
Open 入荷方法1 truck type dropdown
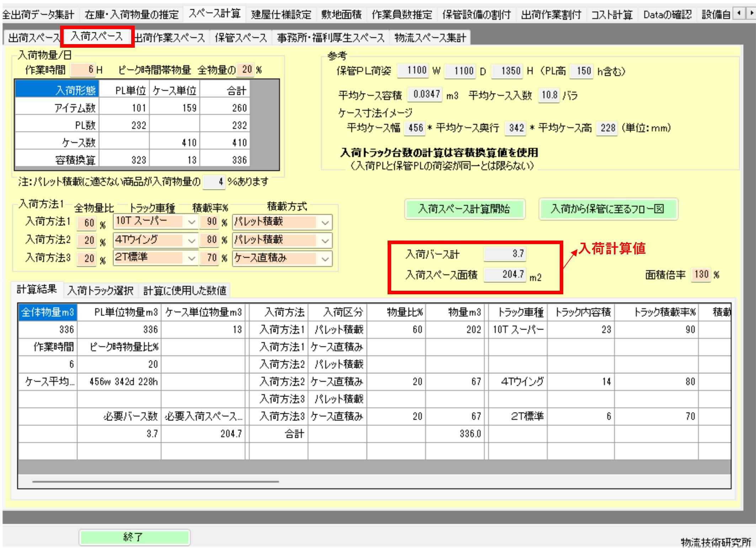[192, 222]
